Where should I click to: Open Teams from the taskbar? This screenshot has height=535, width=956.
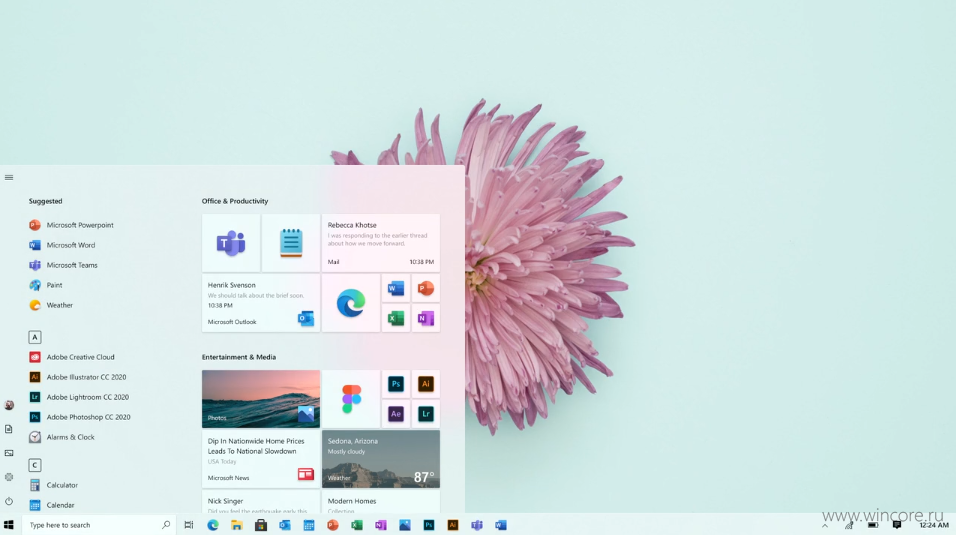pos(477,525)
